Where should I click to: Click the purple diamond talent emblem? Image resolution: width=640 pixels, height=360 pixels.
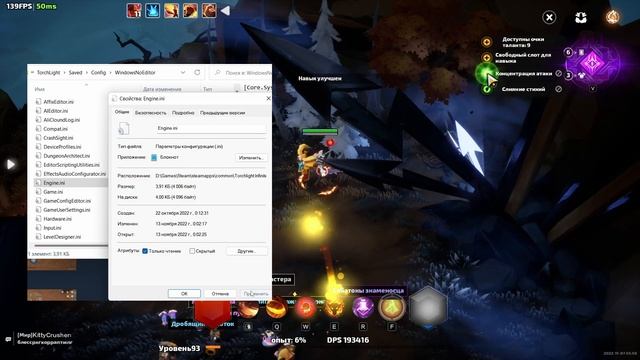(592, 63)
